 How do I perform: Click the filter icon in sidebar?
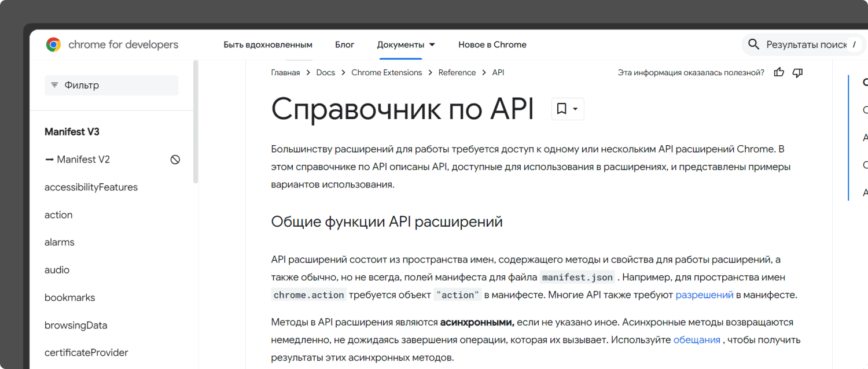[x=54, y=85]
